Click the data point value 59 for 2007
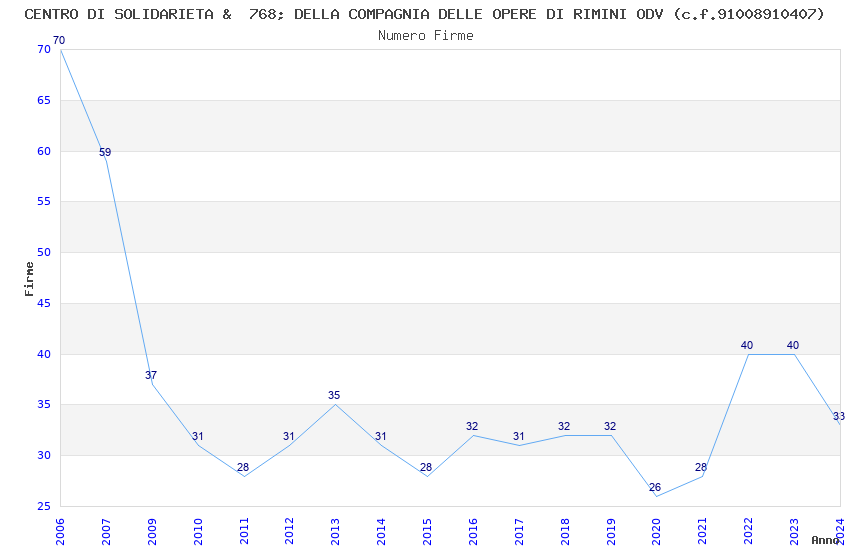The width and height of the screenshot is (850, 550). pos(105,152)
